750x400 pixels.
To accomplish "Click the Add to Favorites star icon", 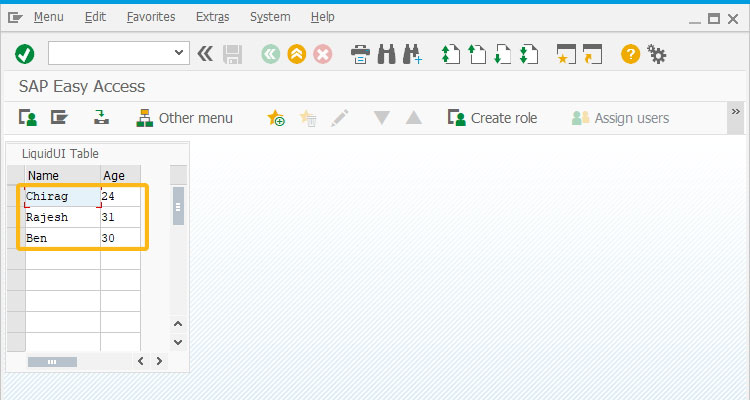I will coord(276,118).
